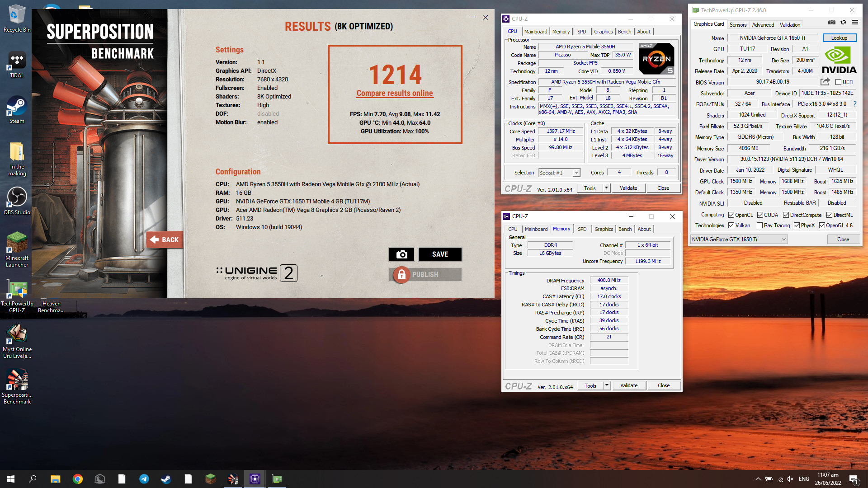Click GPU-Z Name field NVIDIA GeForce GTX 1650 Ti
This screenshot has width=868, height=488.
(772, 38)
